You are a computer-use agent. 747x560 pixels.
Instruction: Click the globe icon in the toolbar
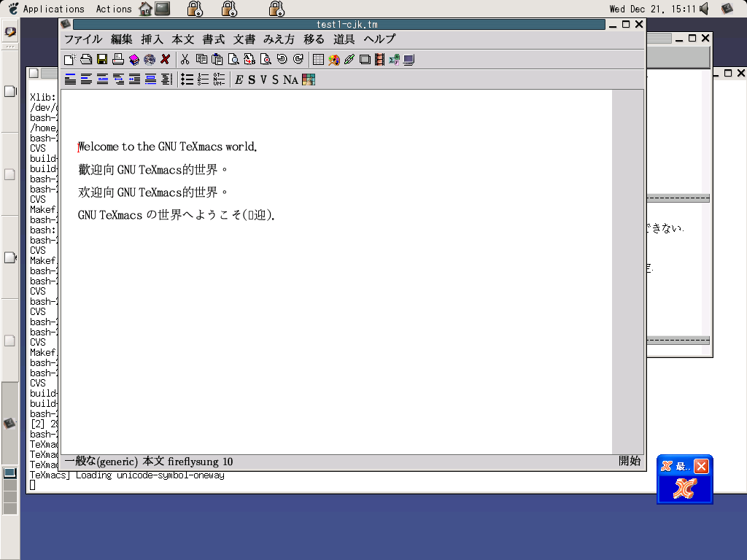pyautogui.click(x=150, y=60)
